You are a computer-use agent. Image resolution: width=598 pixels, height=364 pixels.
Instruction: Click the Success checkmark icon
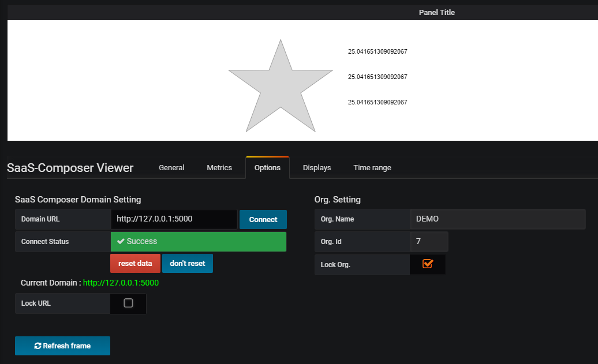click(121, 241)
